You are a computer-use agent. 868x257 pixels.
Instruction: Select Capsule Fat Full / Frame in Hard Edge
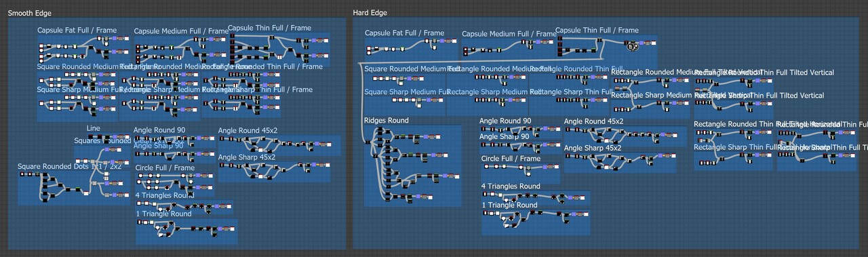(404, 33)
